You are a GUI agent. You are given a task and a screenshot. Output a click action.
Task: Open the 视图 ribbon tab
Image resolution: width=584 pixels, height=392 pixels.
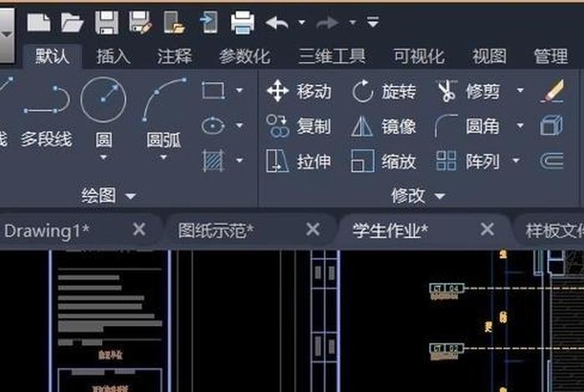(489, 57)
